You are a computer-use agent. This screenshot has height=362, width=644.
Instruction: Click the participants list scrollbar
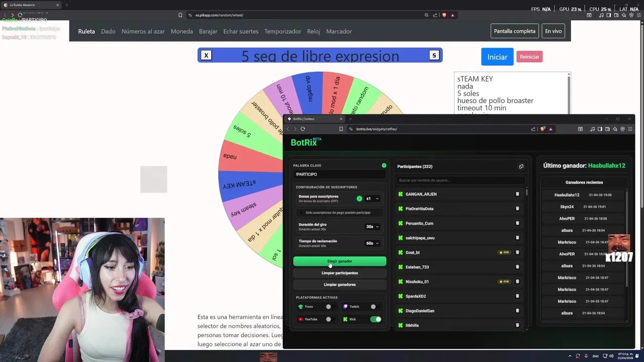point(527,192)
